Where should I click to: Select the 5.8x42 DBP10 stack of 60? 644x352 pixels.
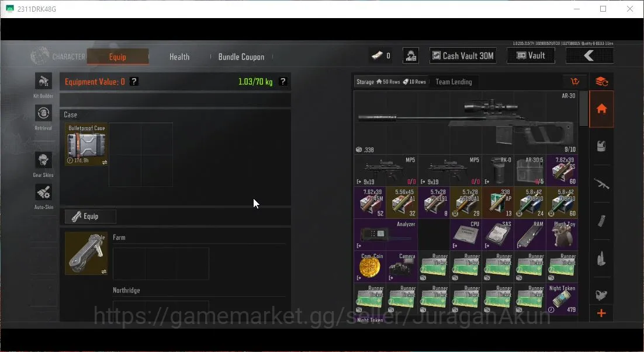pos(562,202)
